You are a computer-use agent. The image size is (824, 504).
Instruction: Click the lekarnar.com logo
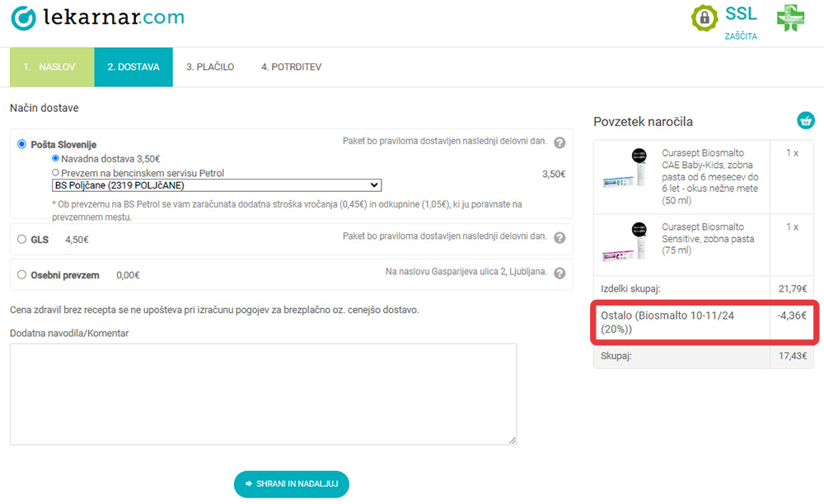click(x=98, y=18)
